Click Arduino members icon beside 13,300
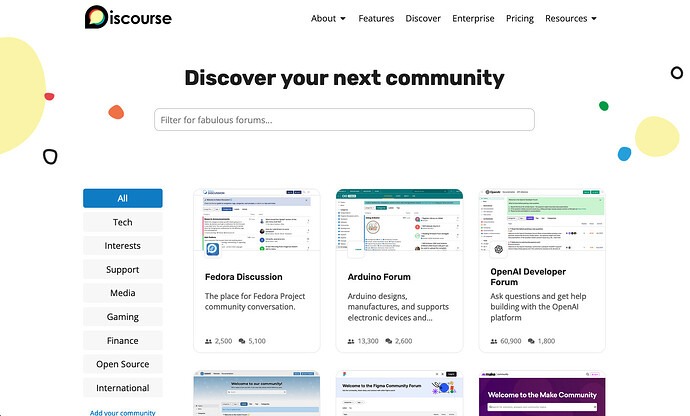 (351, 341)
